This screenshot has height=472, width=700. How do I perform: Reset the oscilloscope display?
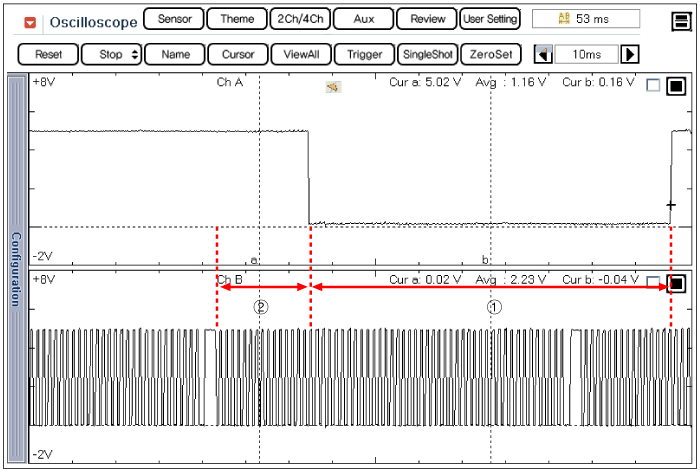click(48, 54)
